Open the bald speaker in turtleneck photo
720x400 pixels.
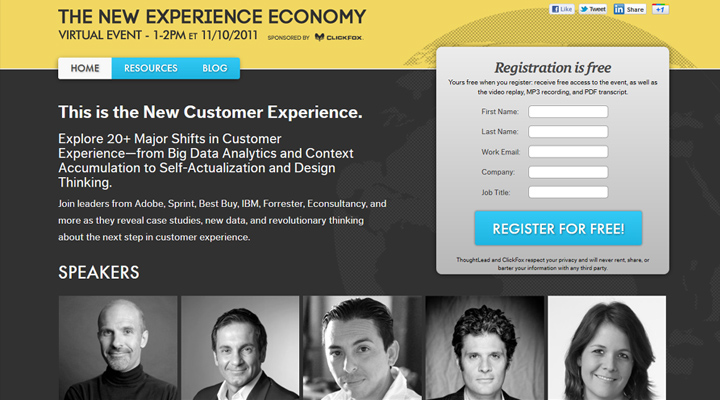point(118,348)
